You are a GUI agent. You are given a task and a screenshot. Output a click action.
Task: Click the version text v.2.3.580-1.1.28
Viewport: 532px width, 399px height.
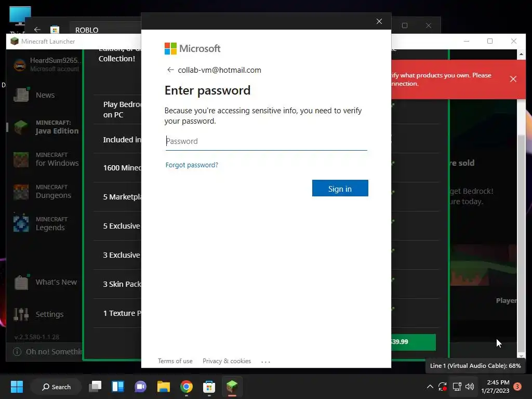37,337
